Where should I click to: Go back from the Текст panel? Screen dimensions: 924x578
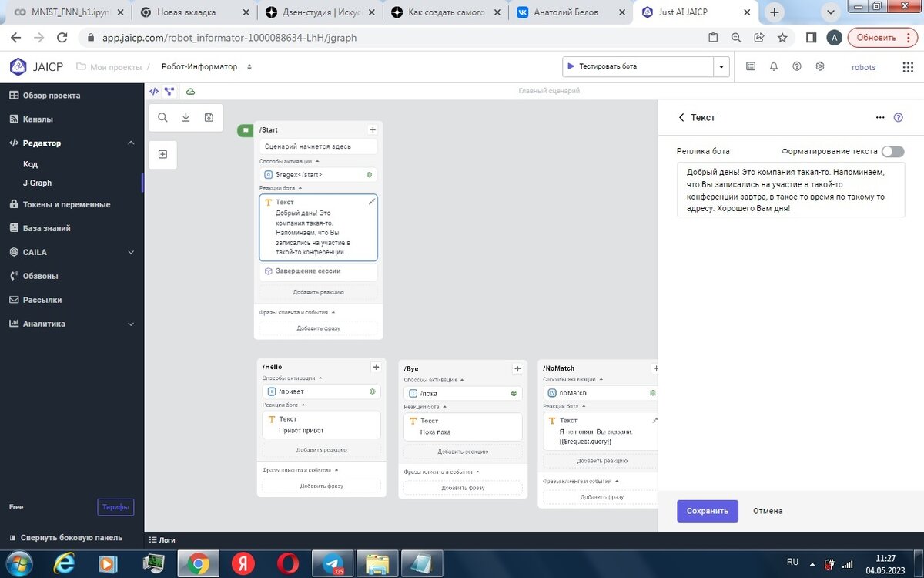pyautogui.click(x=681, y=118)
